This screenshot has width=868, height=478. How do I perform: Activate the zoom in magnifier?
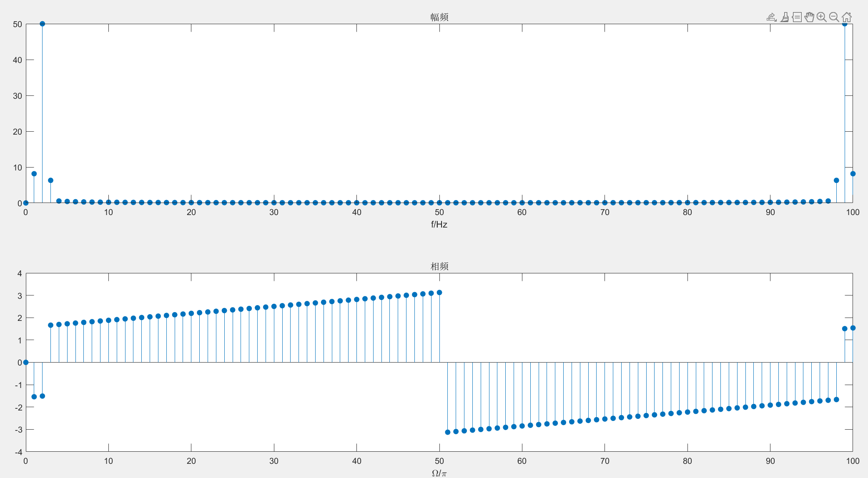(x=821, y=17)
